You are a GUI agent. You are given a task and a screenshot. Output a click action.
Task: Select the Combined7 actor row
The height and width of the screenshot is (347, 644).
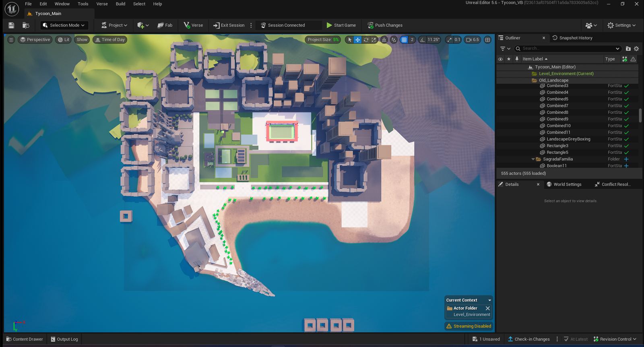(568, 106)
